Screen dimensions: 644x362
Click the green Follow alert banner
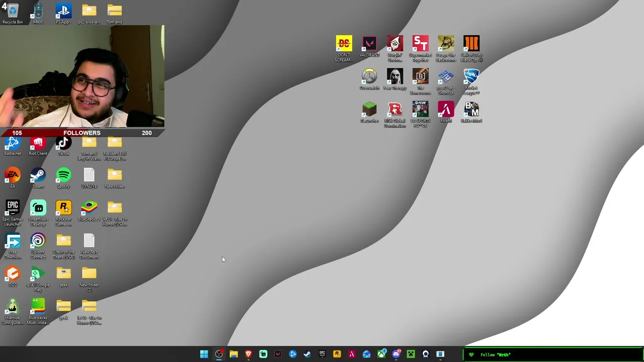[x=553, y=354]
